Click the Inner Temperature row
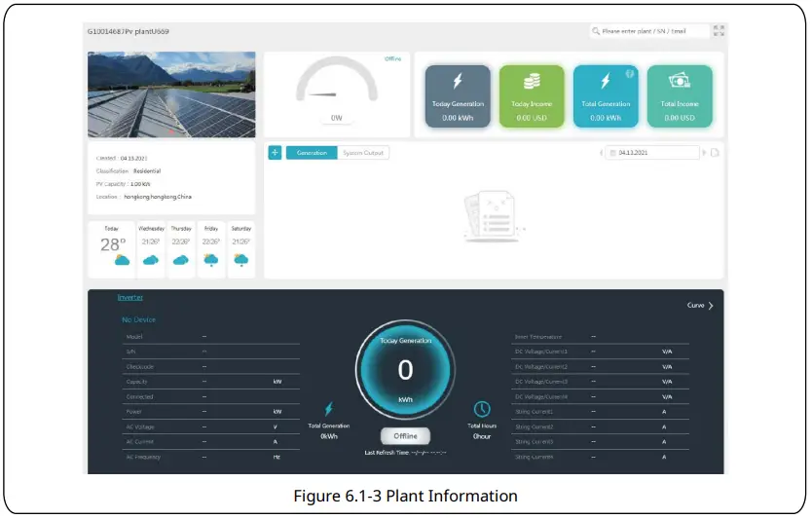 click(x=600, y=337)
